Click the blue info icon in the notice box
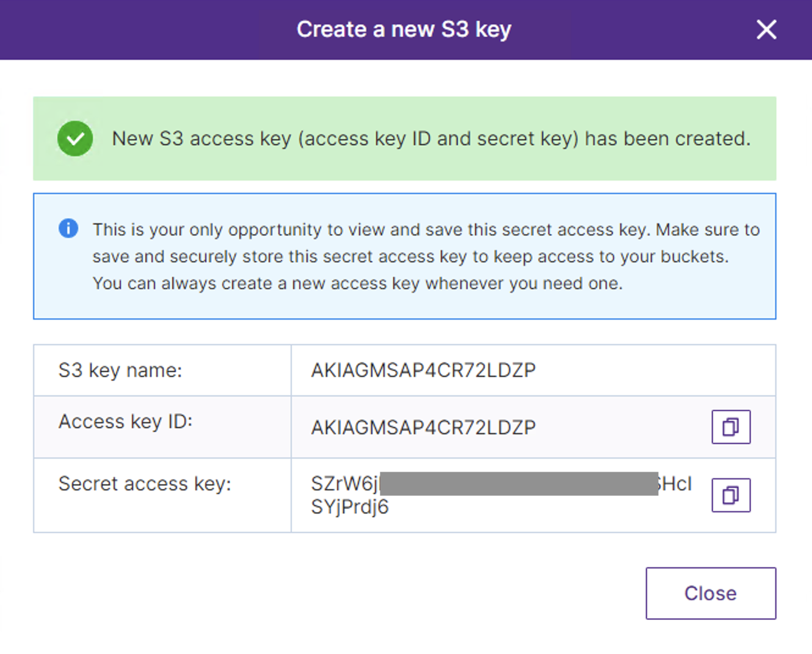This screenshot has width=812, height=654. pos(68,229)
